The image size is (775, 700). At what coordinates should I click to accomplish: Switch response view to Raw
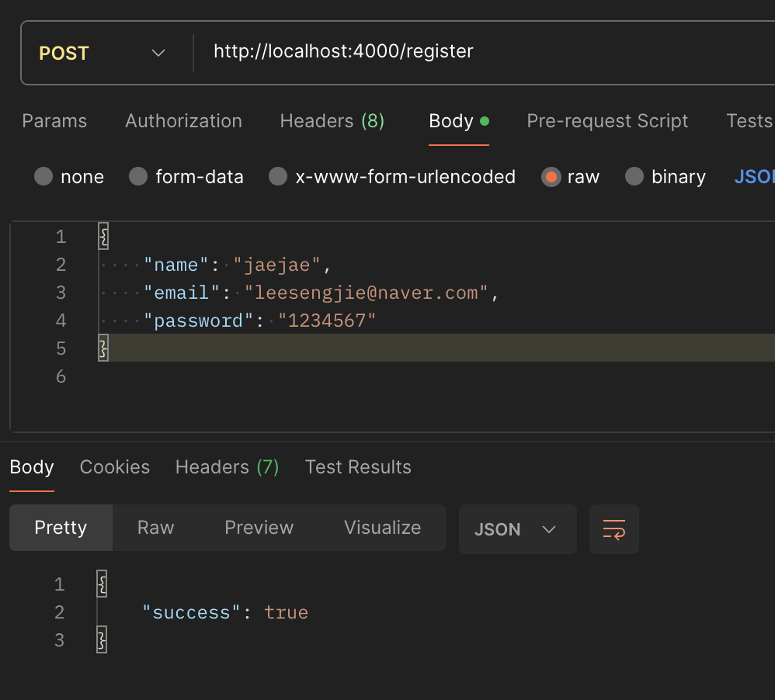click(x=155, y=528)
